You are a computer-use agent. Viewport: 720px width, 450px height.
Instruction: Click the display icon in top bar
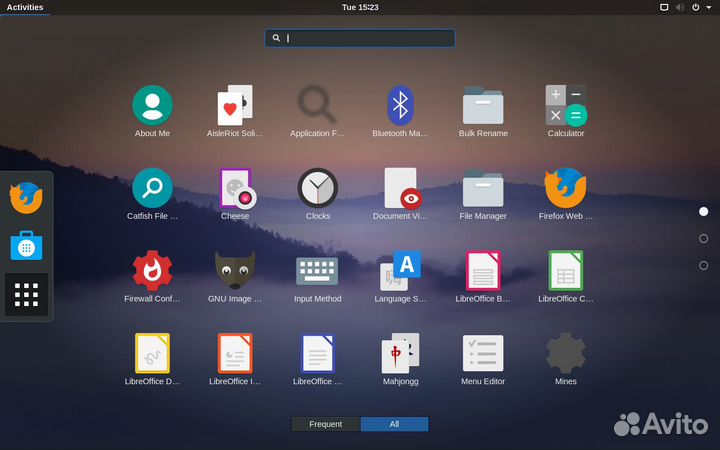click(664, 7)
